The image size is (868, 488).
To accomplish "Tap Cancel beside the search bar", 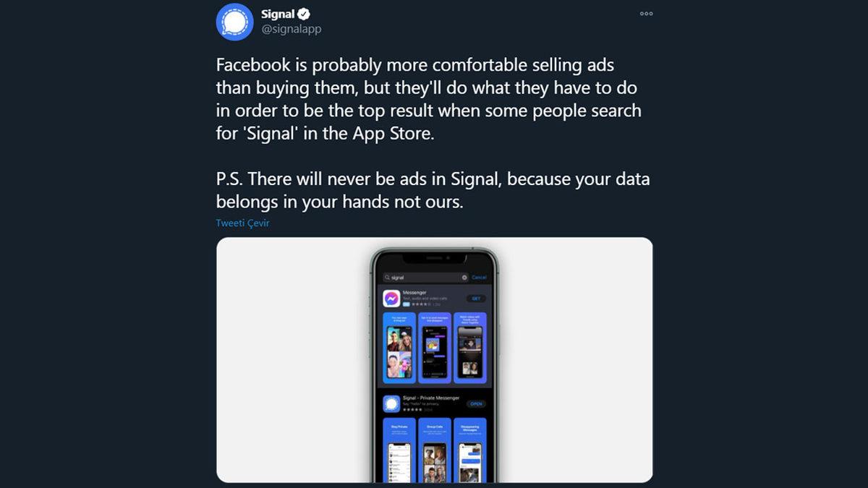I will click(x=479, y=278).
